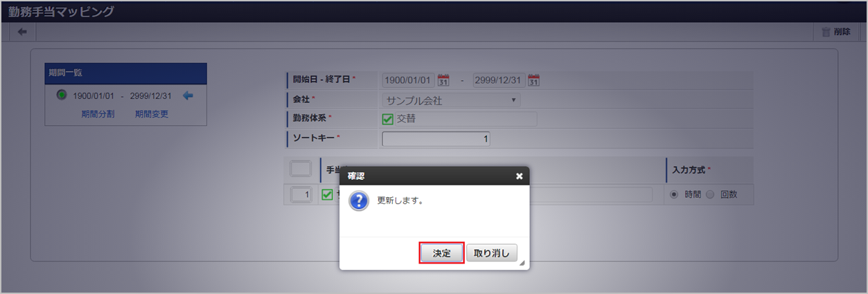
Task: Click the 勤務手当マッピング page title
Action: (x=62, y=12)
